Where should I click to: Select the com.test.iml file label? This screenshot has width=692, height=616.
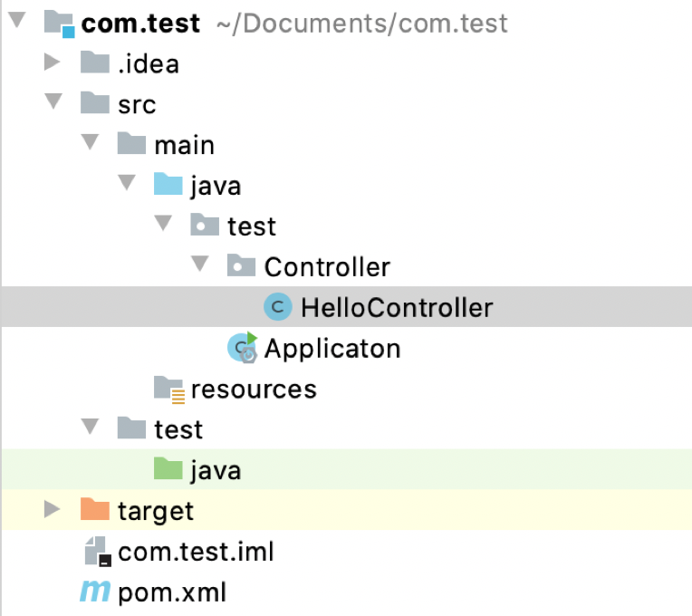[196, 551]
